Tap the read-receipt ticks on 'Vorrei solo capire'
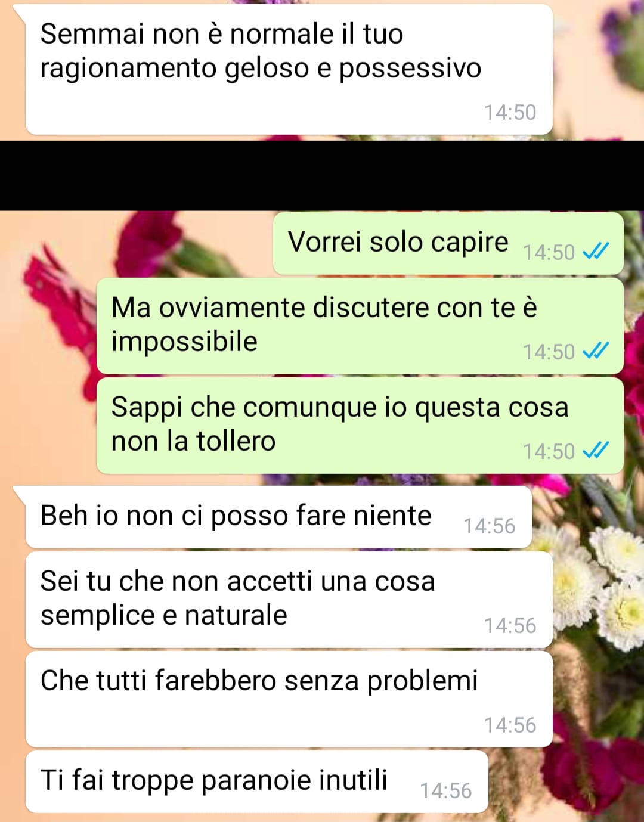Viewport: 644px width, 822px height. 596,252
